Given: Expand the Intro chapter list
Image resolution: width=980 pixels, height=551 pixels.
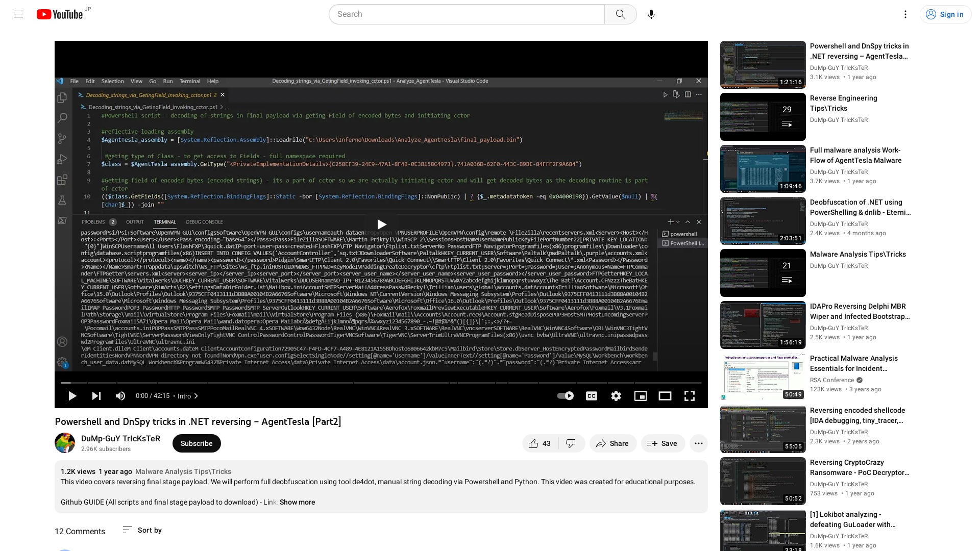Looking at the screenshot, I should pyautogui.click(x=188, y=396).
